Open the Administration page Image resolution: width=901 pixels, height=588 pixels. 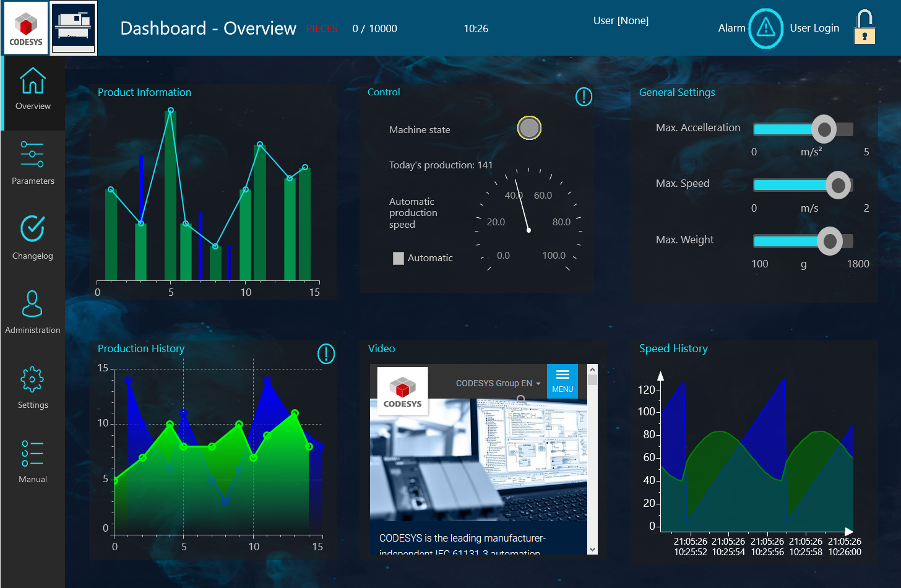pyautogui.click(x=33, y=313)
